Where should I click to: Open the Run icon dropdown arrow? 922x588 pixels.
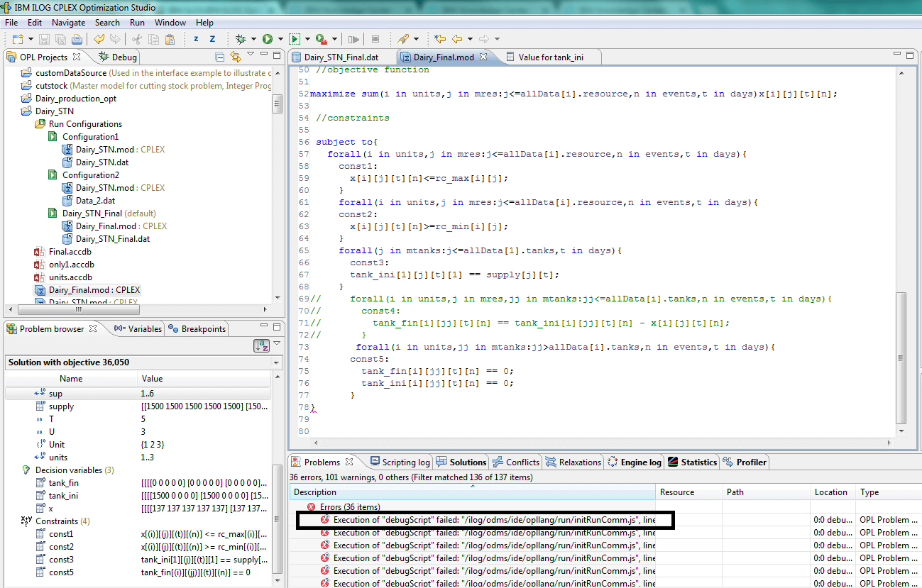(280, 39)
